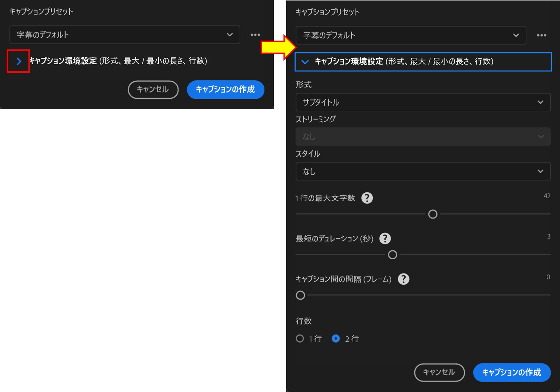Click キャンセル button in left dialog
This screenshot has height=392, width=560.
153,89
